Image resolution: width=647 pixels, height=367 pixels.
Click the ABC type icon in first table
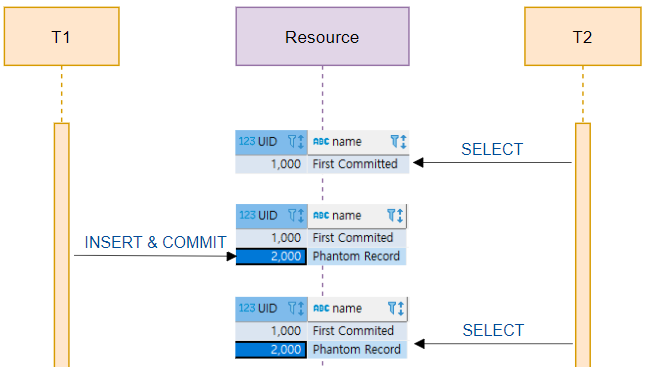321,142
